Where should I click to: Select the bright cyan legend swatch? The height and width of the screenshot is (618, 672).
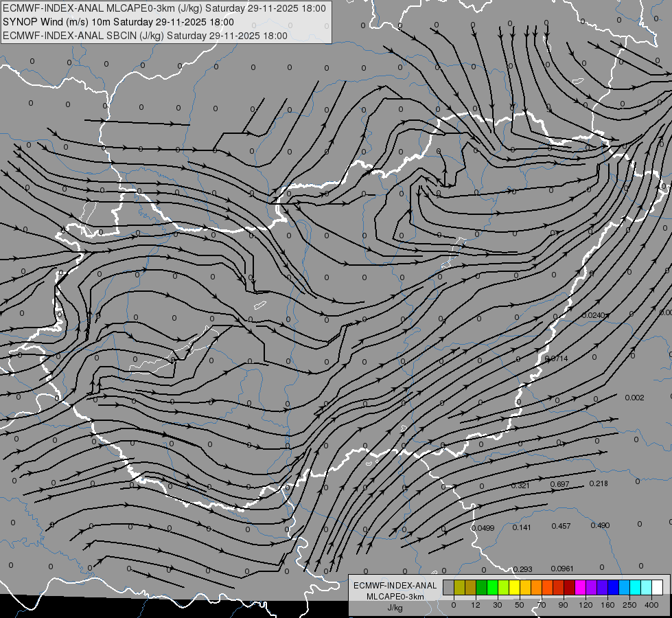[636, 587]
